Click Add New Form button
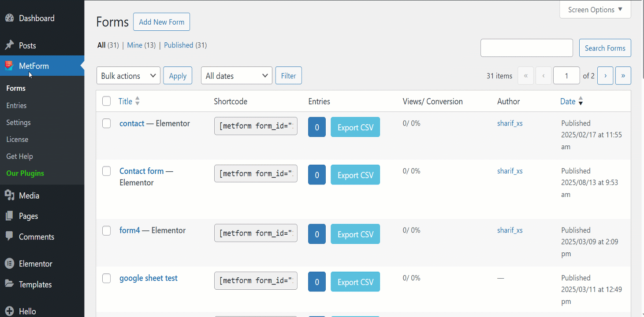Image resolution: width=644 pixels, height=317 pixels. (161, 22)
